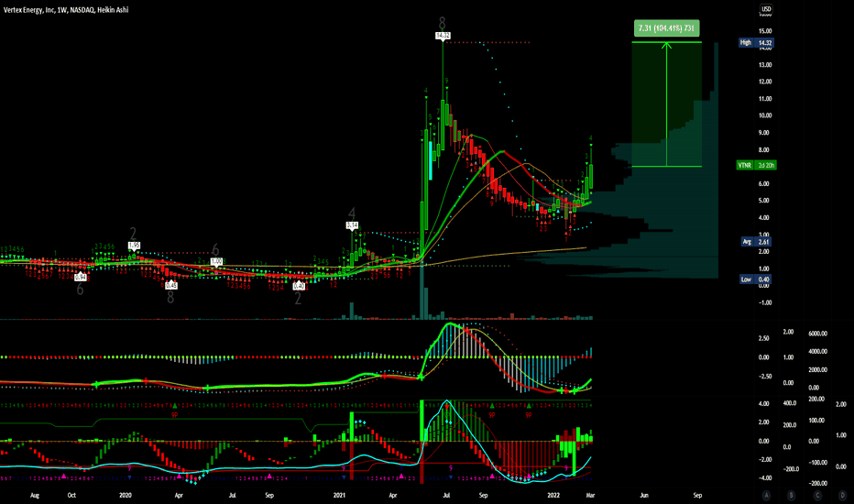Click the '3.14' price tag on the chart
This screenshot has width=854, height=504.
[352, 225]
